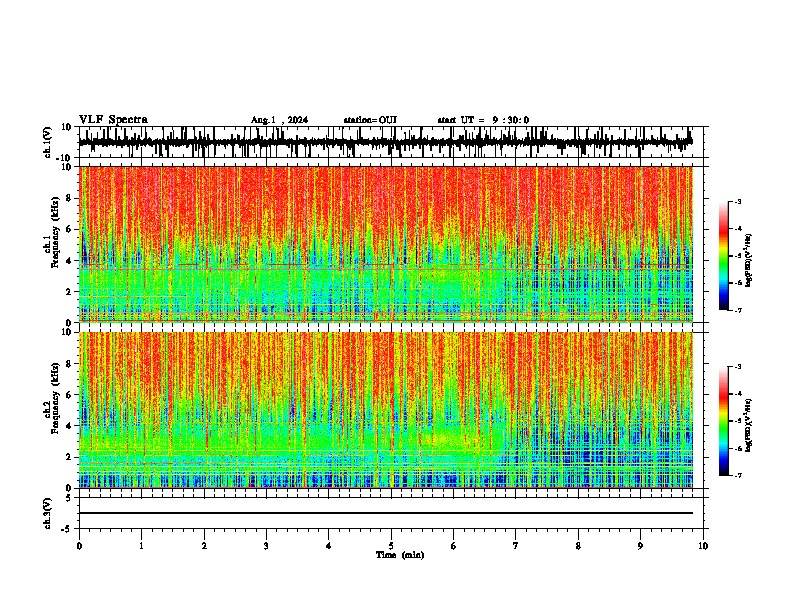Click the ch.1 voltage waveform trace panel
This screenshot has height=612, width=792.
[391, 142]
